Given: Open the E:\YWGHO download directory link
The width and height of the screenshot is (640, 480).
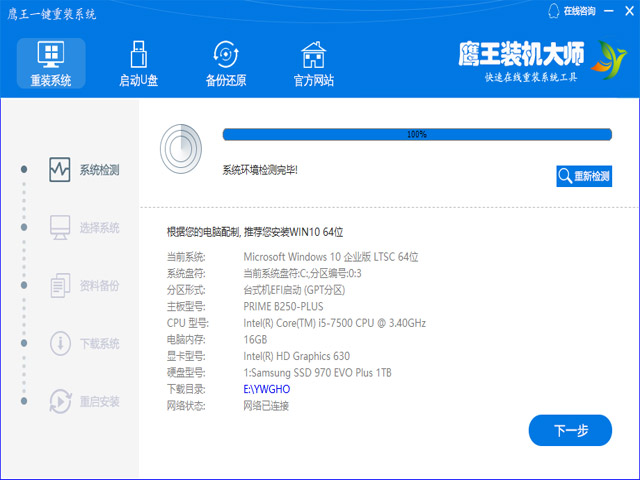Looking at the screenshot, I should click(x=267, y=389).
